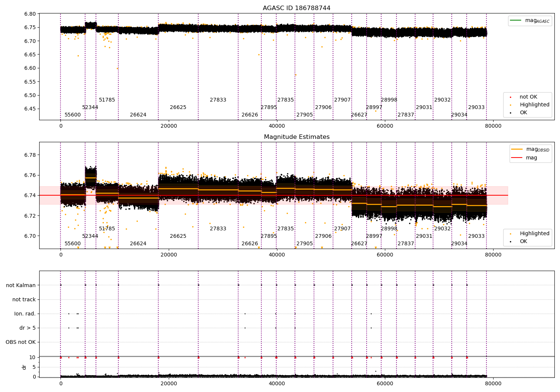Click the 6.74 y-axis tick in the middle plot
Viewport: 560px width, 392px height.
tap(30, 196)
